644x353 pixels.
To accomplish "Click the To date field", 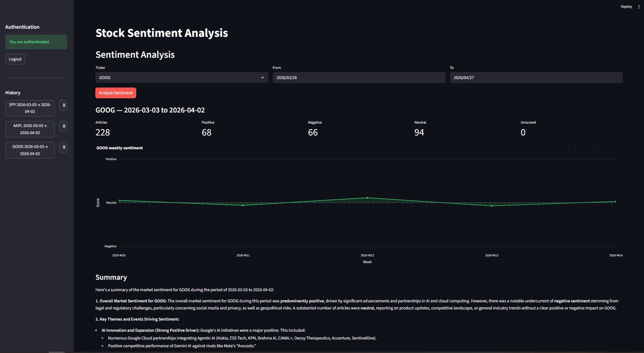I will (x=536, y=78).
